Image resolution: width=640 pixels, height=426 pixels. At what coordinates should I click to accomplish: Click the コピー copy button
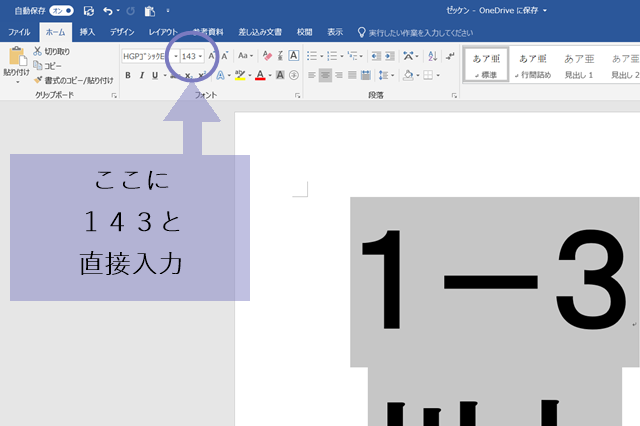point(47,66)
